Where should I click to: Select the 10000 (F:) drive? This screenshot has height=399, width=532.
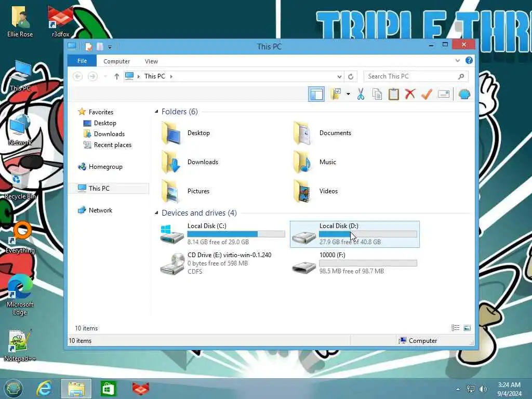coord(354,263)
